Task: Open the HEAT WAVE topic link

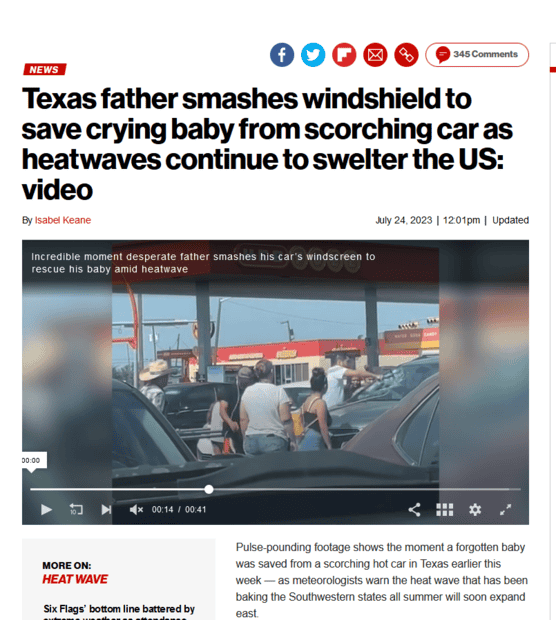Action: click(75, 579)
